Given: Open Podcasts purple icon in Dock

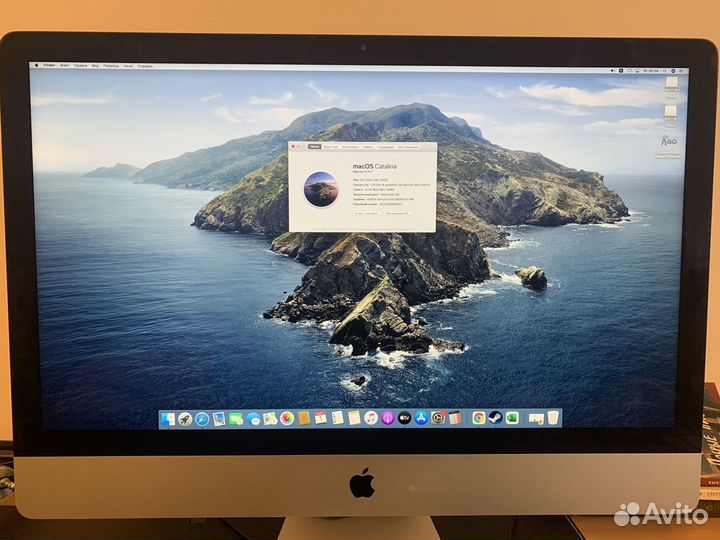Looking at the screenshot, I should click(x=388, y=418).
